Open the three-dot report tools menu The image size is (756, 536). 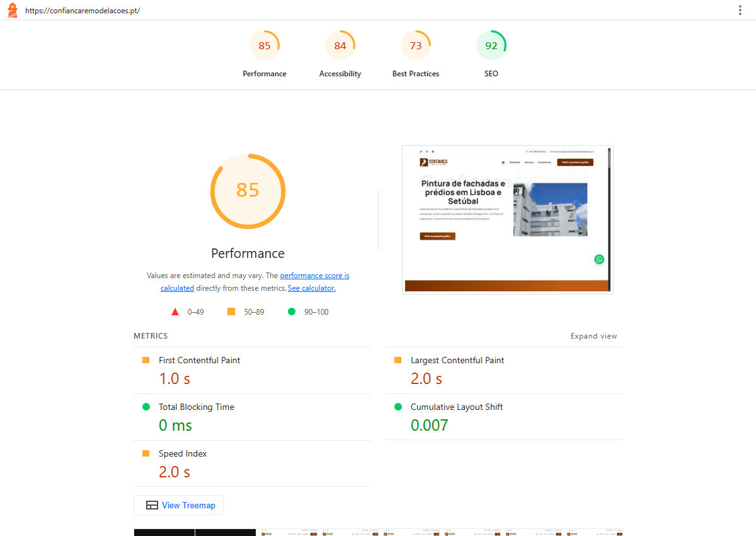point(740,10)
